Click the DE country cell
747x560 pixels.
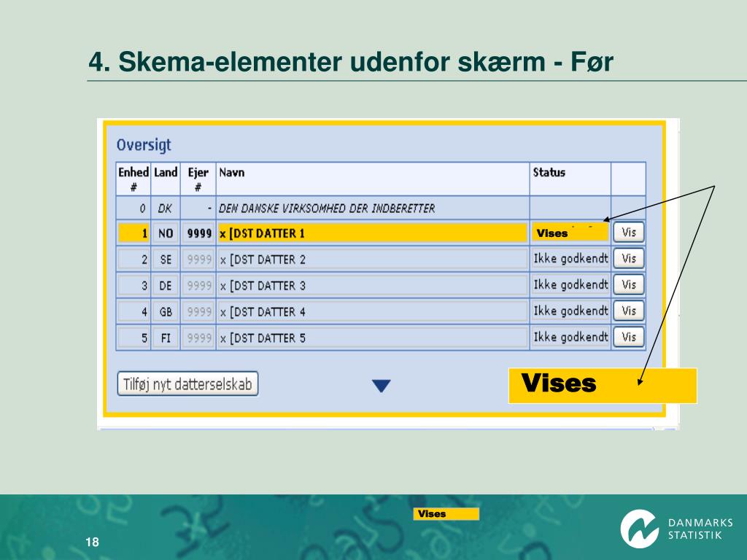pyautogui.click(x=166, y=285)
